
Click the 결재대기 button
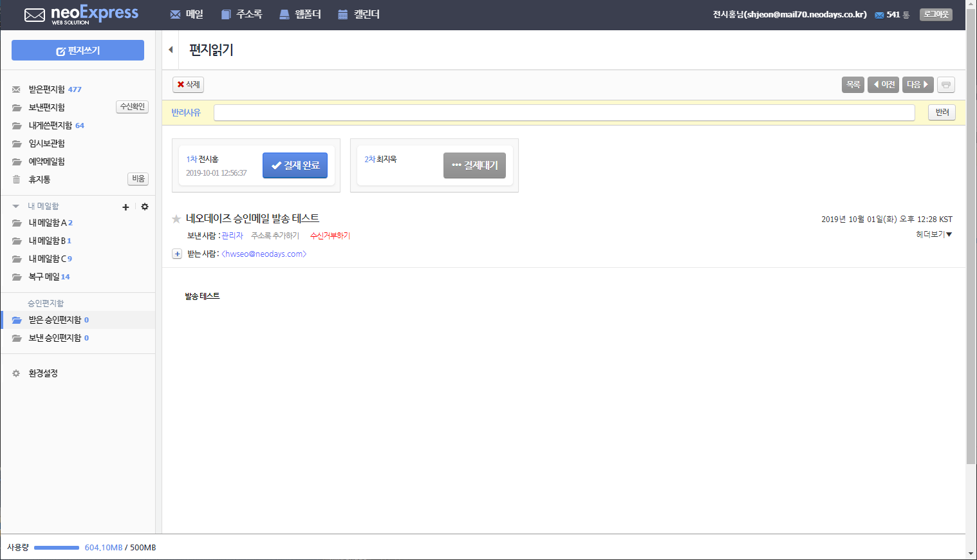[474, 165]
